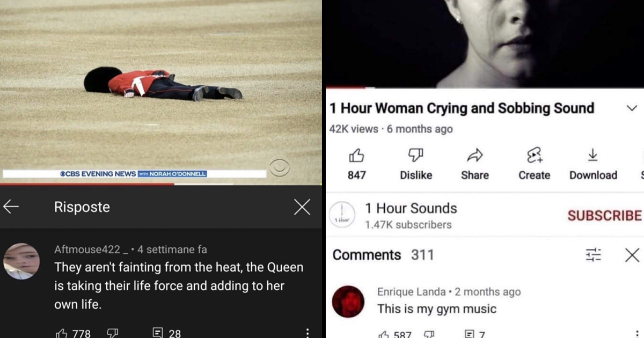Subscribe to 1 Hour Sounds channel
Screen dimensions: 644x338
click(604, 215)
